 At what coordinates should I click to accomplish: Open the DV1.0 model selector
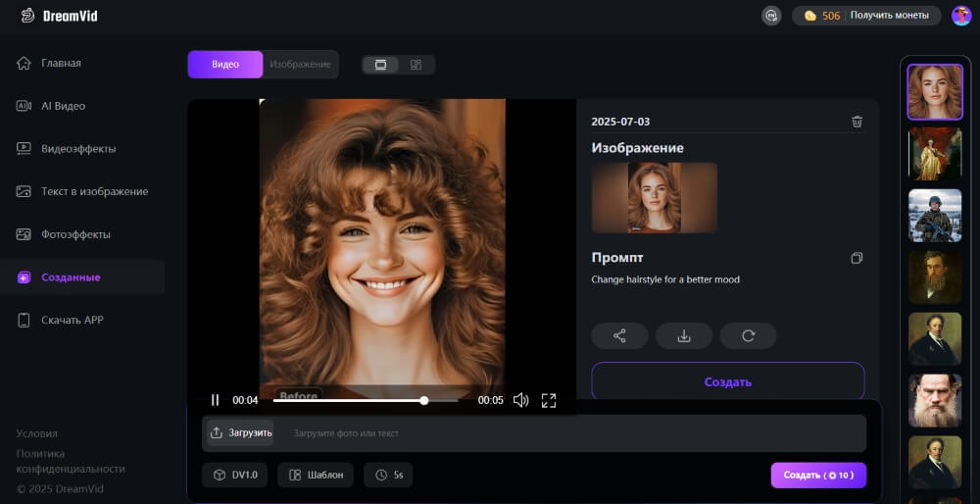(235, 476)
